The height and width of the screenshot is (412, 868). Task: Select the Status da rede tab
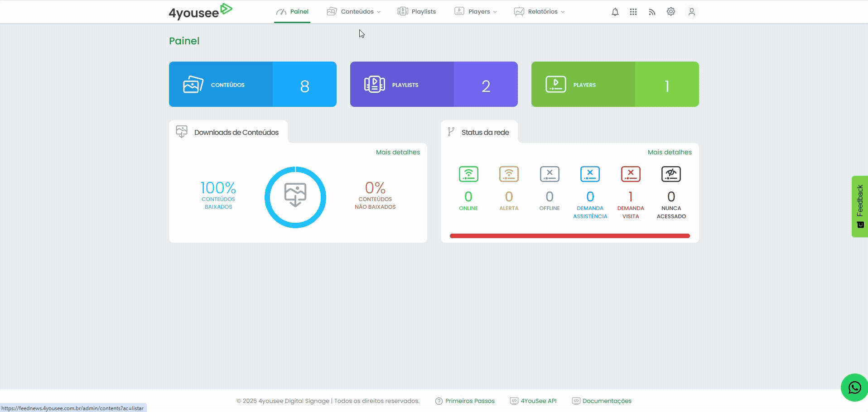click(x=479, y=132)
